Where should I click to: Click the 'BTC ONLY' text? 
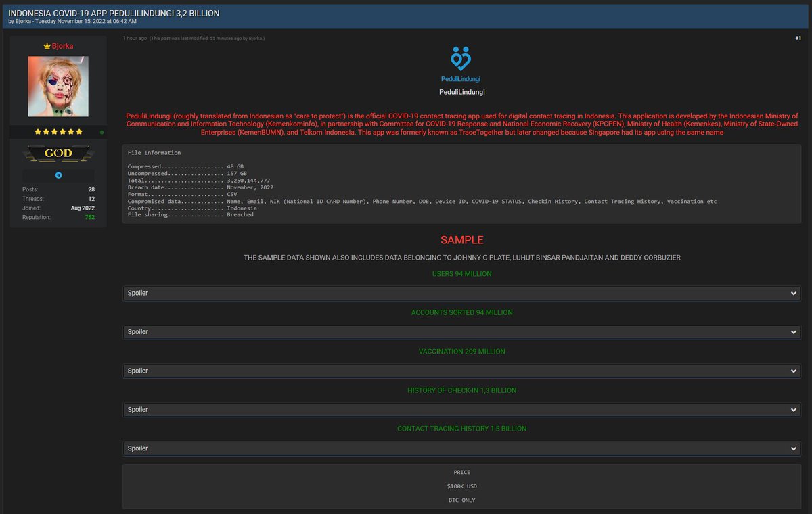click(461, 500)
